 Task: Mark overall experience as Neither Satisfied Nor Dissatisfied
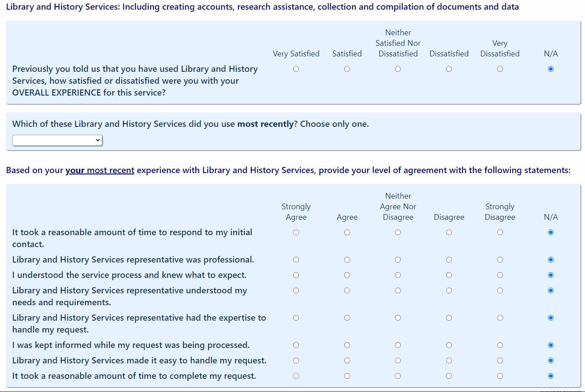pyautogui.click(x=398, y=69)
